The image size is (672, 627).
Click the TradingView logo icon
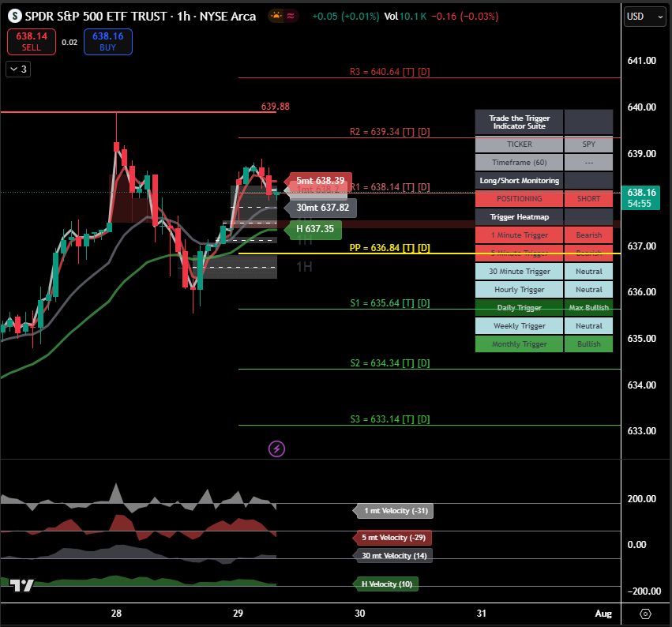coord(21,585)
